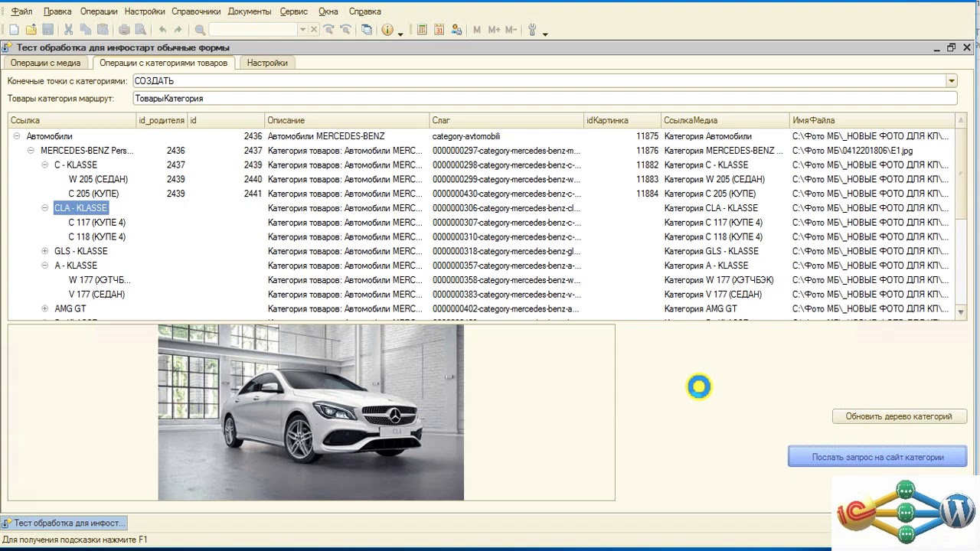Click the ИмяФайла column header
Image resolution: width=980 pixels, height=551 pixels.
(x=873, y=120)
